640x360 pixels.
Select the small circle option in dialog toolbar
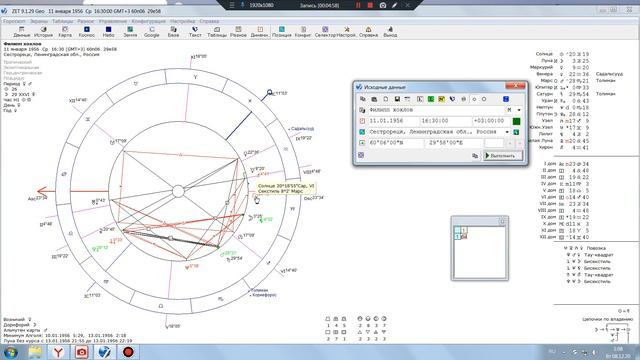pos(474,99)
